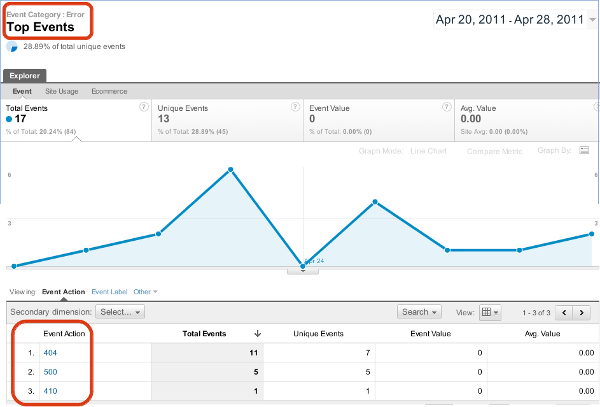Open the date range selector dropdown
The width and height of the screenshot is (600, 407).
[515, 20]
